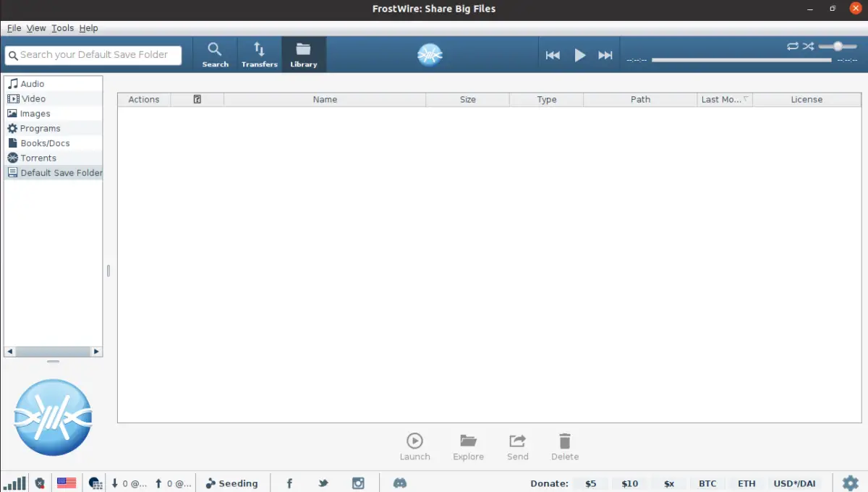Adjust the player volume slider

pos(838,46)
